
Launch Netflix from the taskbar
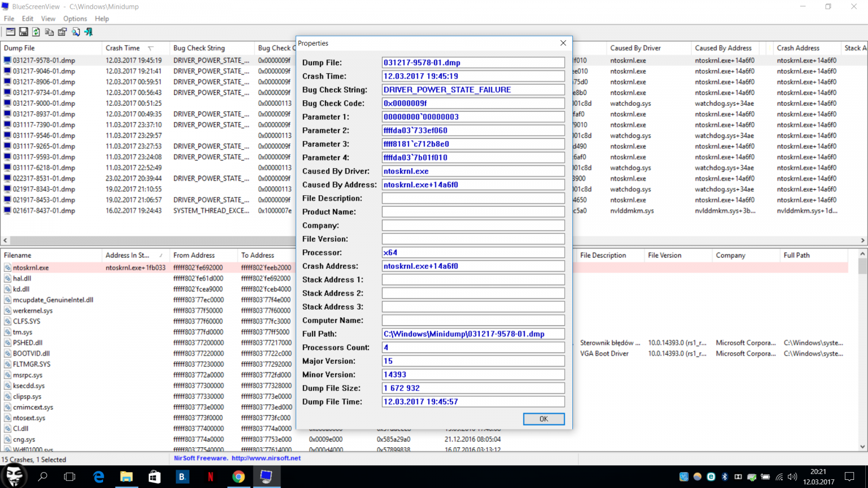tap(210, 477)
